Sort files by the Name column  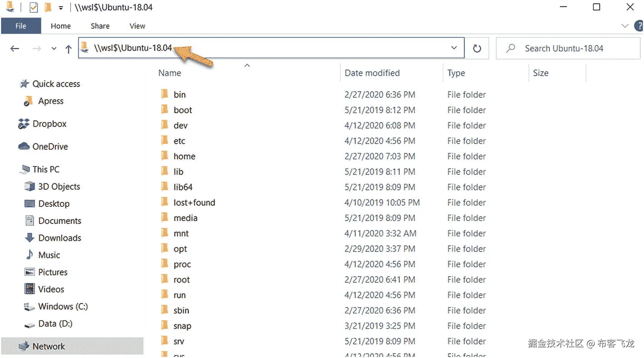click(170, 73)
